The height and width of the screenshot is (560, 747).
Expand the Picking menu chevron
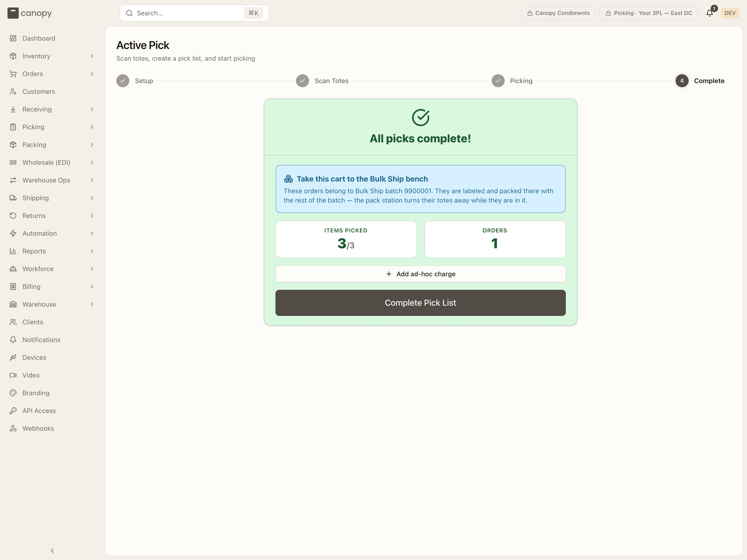[92, 127]
